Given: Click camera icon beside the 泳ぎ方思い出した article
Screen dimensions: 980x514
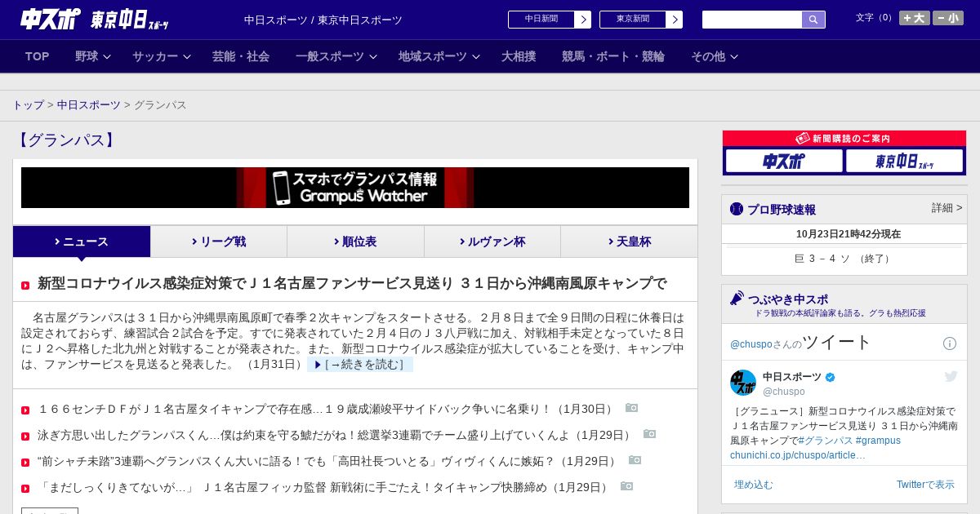Looking at the screenshot, I should 649,434.
